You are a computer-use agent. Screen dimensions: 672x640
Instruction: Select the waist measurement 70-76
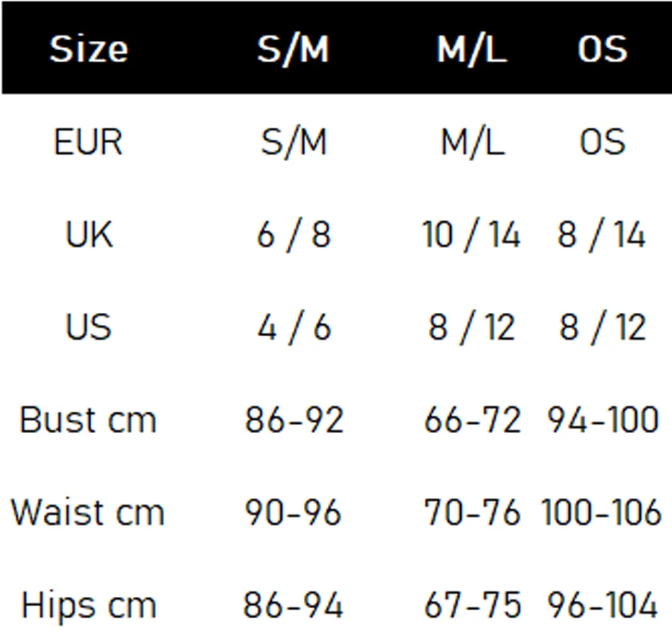(471, 512)
